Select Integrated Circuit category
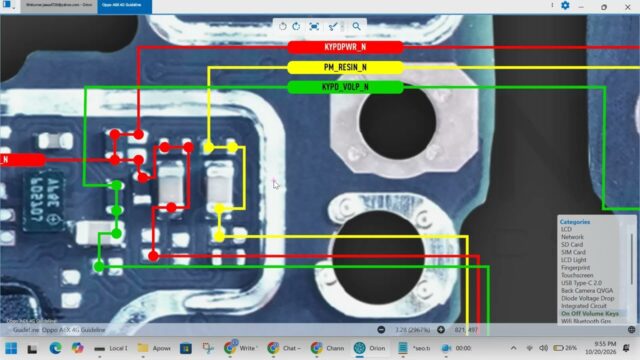This screenshot has height=360, width=640. click(x=584, y=306)
